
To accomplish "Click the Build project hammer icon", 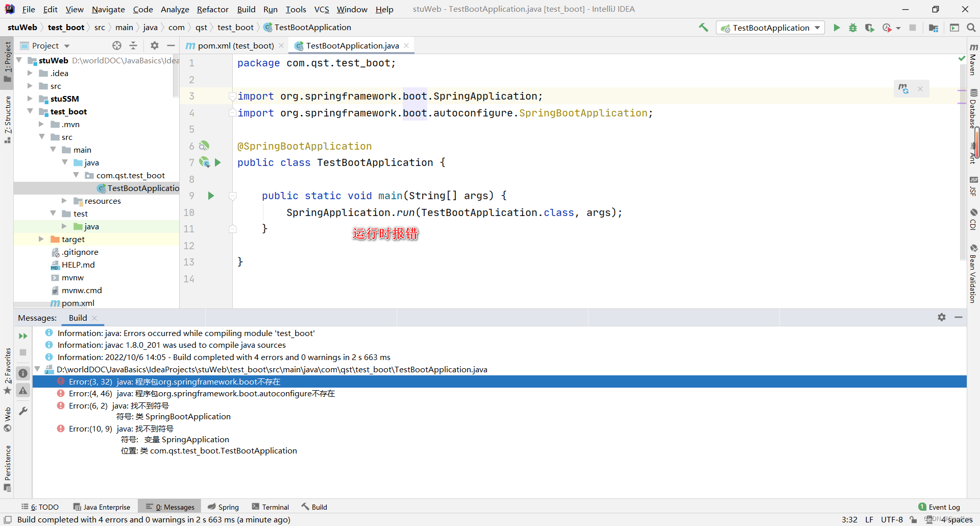I will click(703, 28).
